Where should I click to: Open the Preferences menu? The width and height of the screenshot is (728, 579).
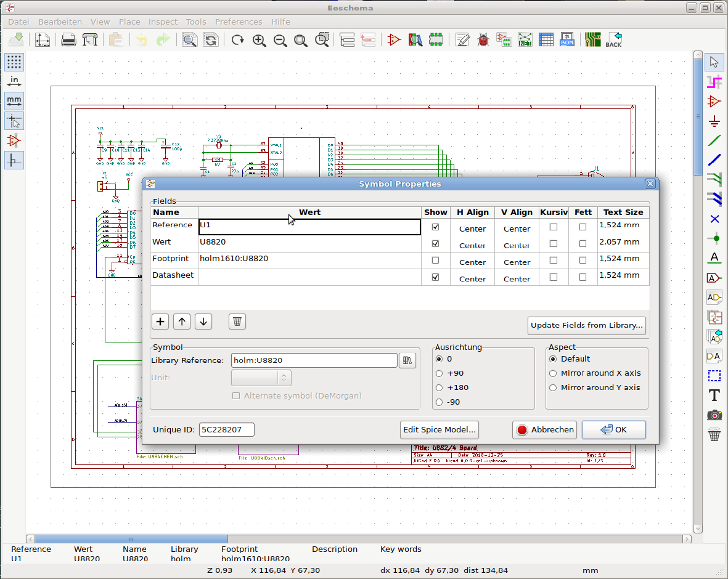239,22
